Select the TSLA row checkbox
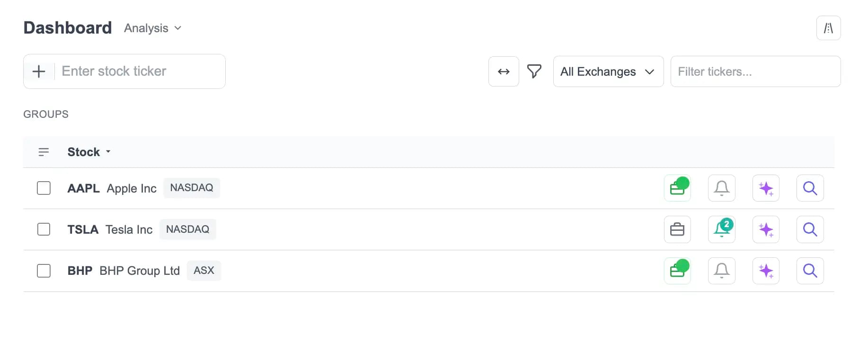The width and height of the screenshot is (868, 351). pos(44,229)
